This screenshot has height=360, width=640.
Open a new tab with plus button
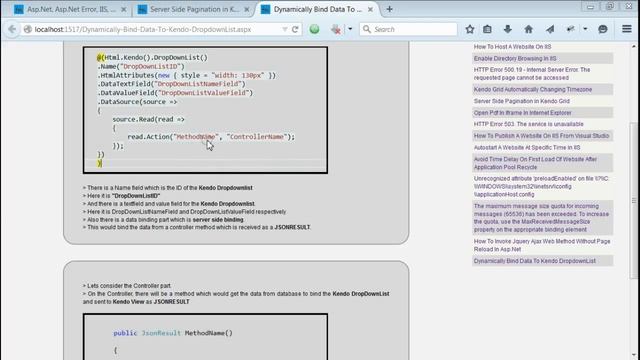pyautogui.click(x=389, y=9)
